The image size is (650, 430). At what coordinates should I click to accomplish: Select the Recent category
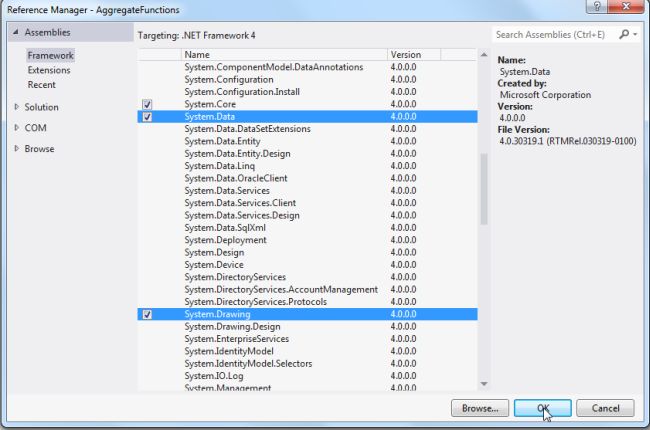(41, 85)
